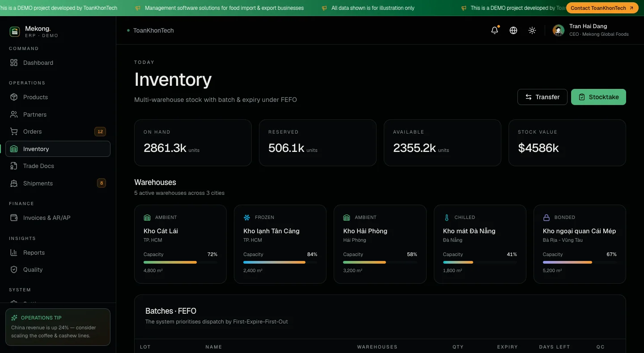Open Invoices & AR/AP page

58,218
